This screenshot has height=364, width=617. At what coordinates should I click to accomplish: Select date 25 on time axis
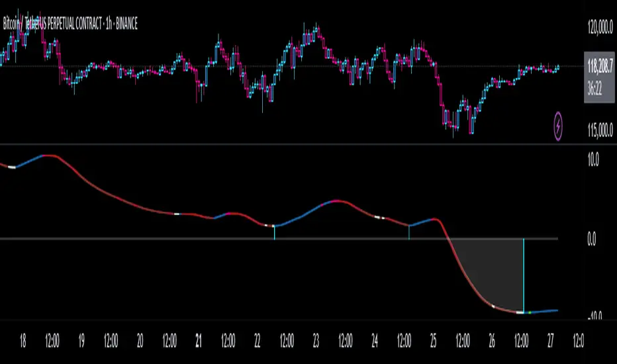click(x=433, y=341)
